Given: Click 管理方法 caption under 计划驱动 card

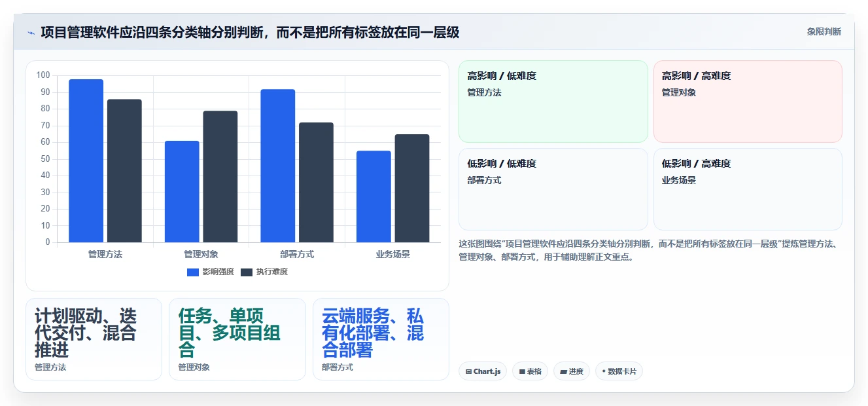Looking at the screenshot, I should (x=50, y=367).
